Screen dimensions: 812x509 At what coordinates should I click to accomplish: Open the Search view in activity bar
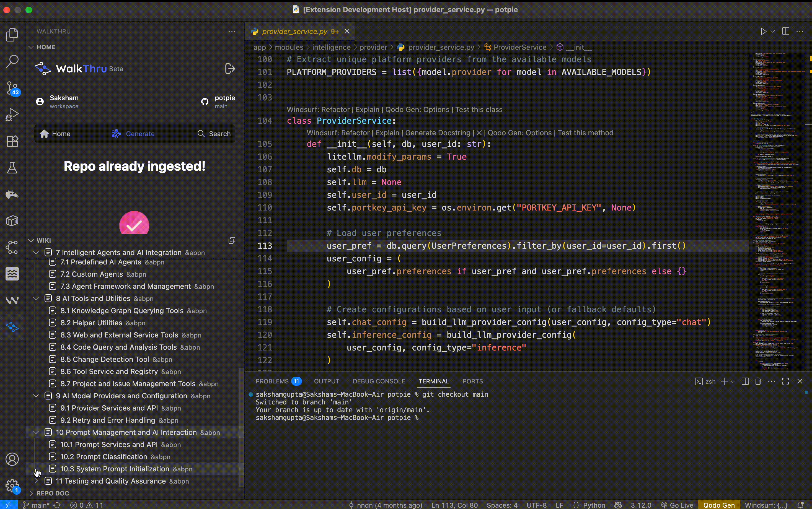pos(12,61)
